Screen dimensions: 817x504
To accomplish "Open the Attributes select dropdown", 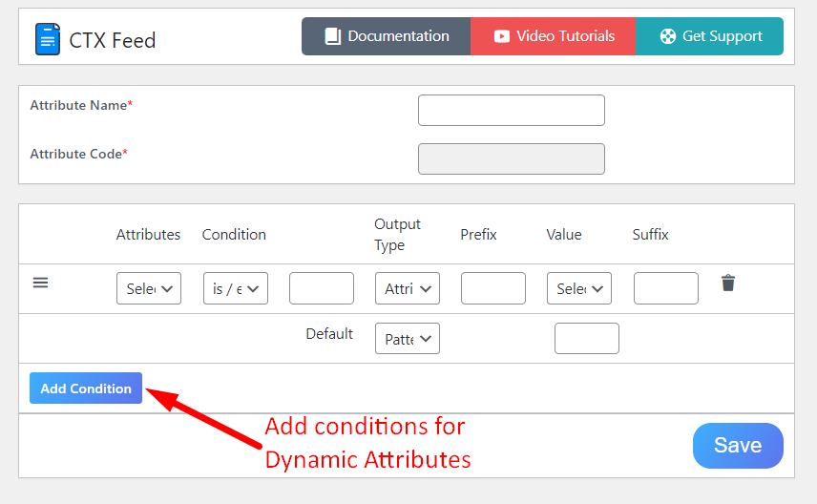I will (x=149, y=288).
